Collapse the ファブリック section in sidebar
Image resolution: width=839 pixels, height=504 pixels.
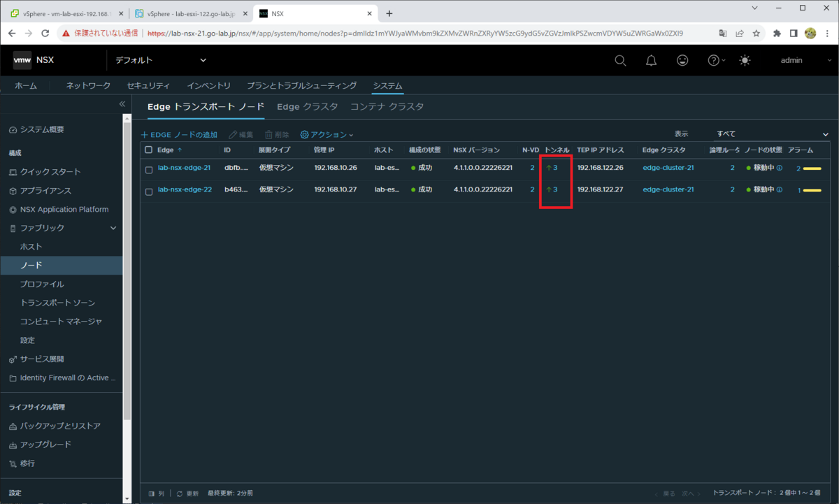(x=114, y=228)
